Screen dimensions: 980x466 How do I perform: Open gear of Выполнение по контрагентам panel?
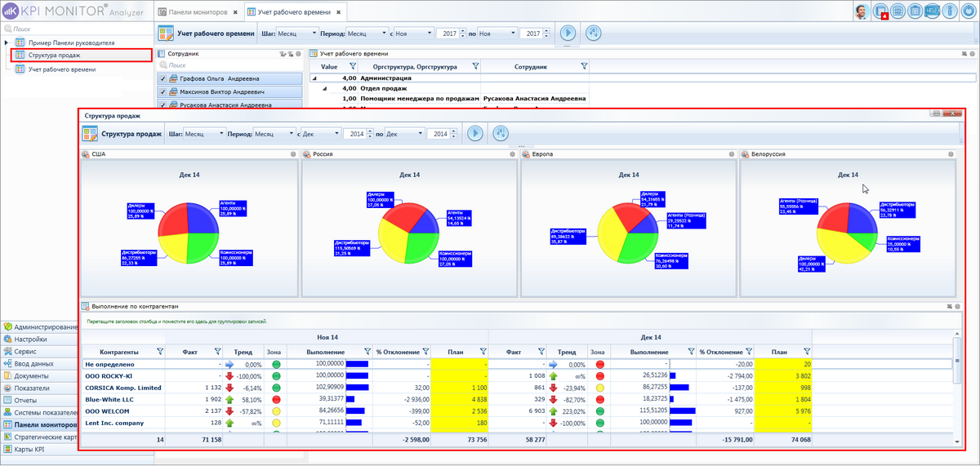(958, 306)
